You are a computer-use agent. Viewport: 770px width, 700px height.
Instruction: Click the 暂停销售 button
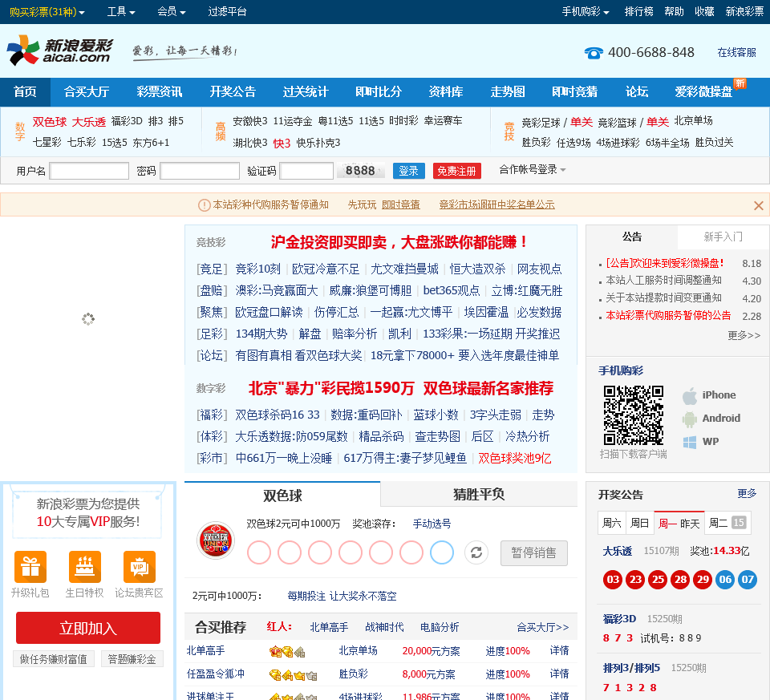coord(534,553)
